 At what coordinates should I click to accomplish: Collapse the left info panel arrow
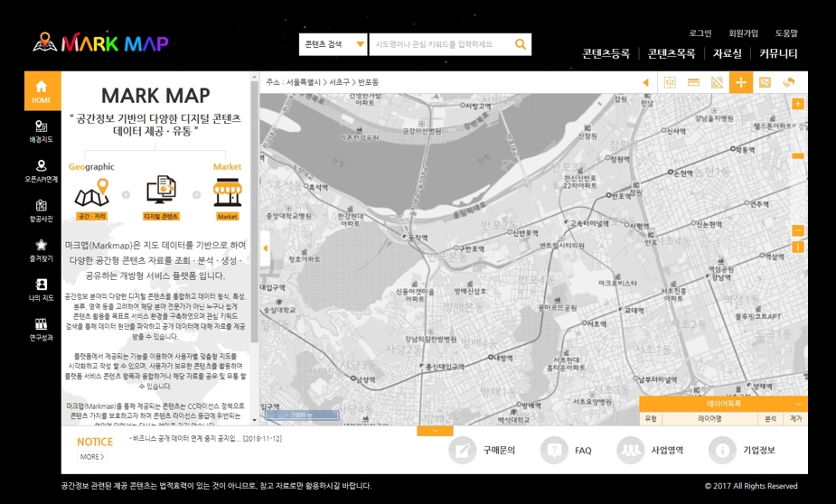click(x=265, y=248)
